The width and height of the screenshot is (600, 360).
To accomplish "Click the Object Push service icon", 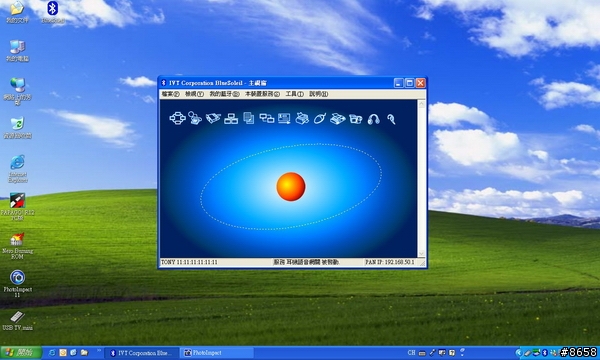I will (284, 119).
